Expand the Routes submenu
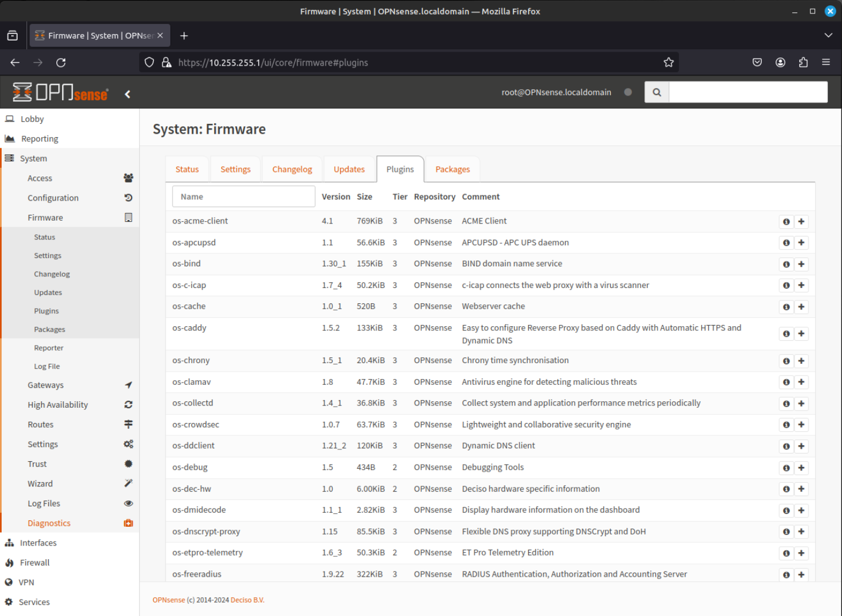Viewport: 842px width, 616px height. pyautogui.click(x=70, y=425)
